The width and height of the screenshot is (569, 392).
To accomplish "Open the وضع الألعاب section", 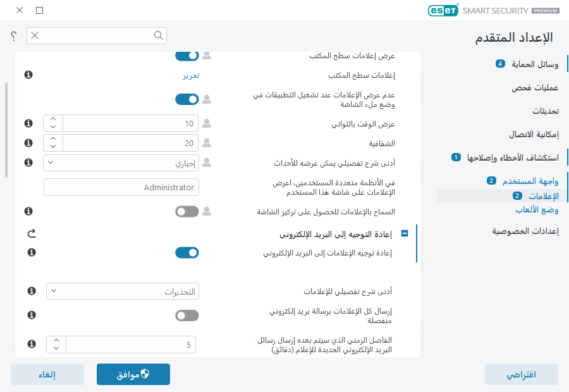I will point(537,211).
